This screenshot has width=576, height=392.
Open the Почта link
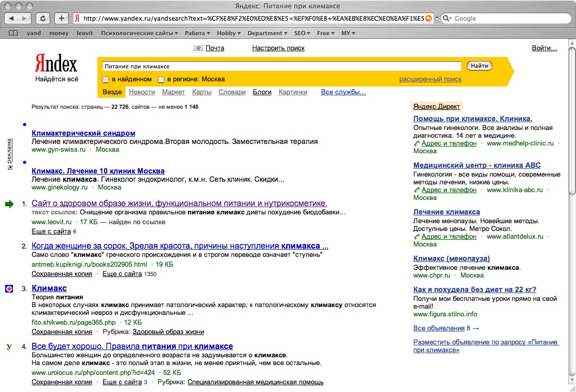point(215,48)
